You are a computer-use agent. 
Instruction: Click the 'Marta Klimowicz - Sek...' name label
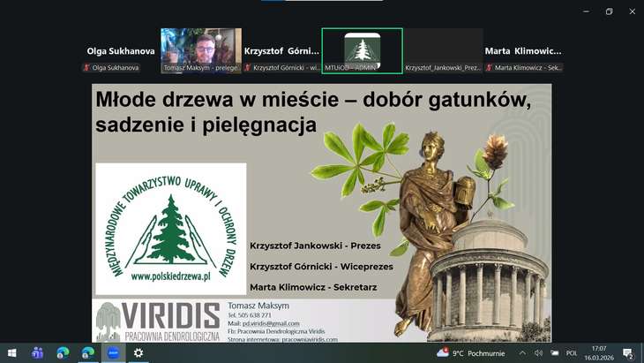point(528,68)
